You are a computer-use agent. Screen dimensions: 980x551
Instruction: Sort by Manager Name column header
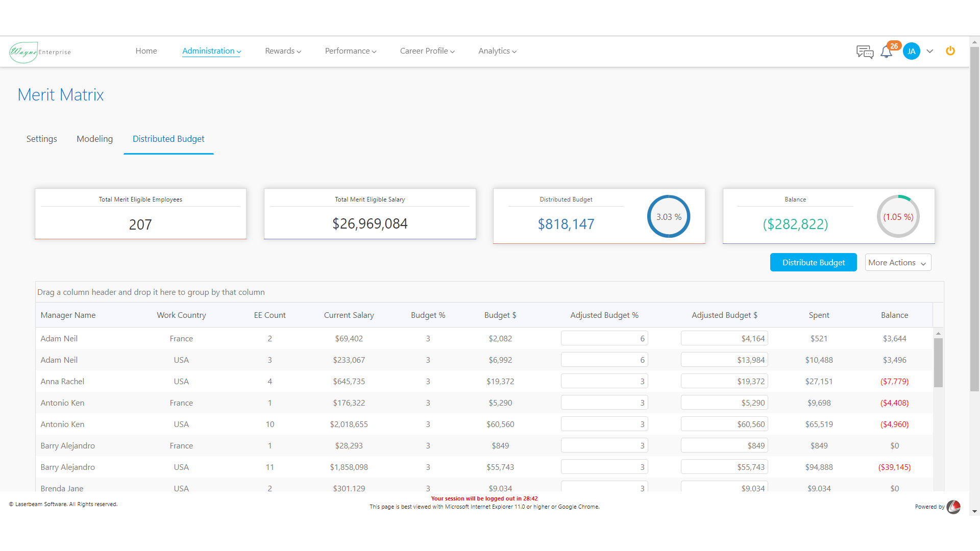click(x=68, y=315)
